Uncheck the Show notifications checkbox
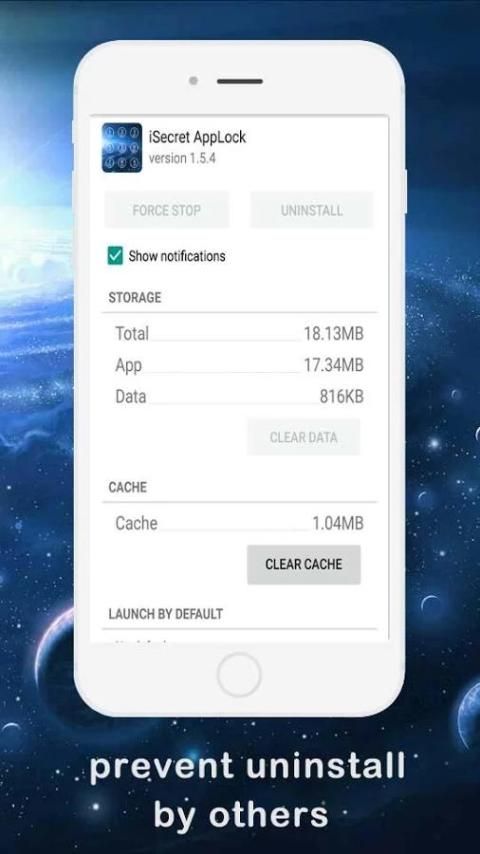The image size is (480, 854). (x=115, y=255)
